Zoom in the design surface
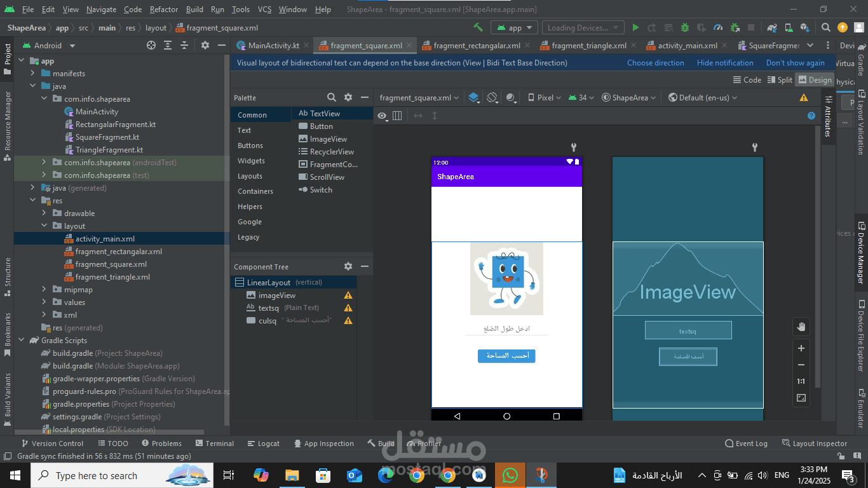The width and height of the screenshot is (868, 488). point(801,348)
